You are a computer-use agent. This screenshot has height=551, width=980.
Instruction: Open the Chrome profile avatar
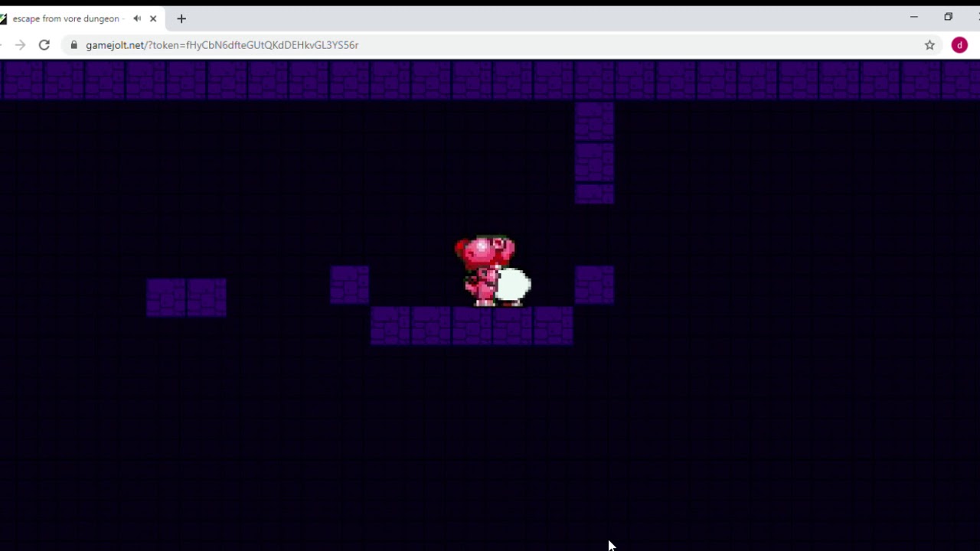coord(959,45)
